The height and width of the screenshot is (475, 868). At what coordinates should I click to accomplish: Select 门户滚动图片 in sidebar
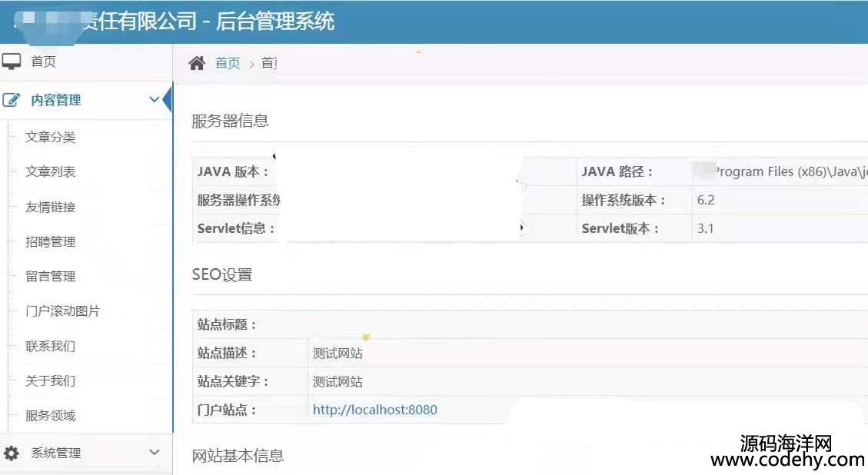click(63, 311)
